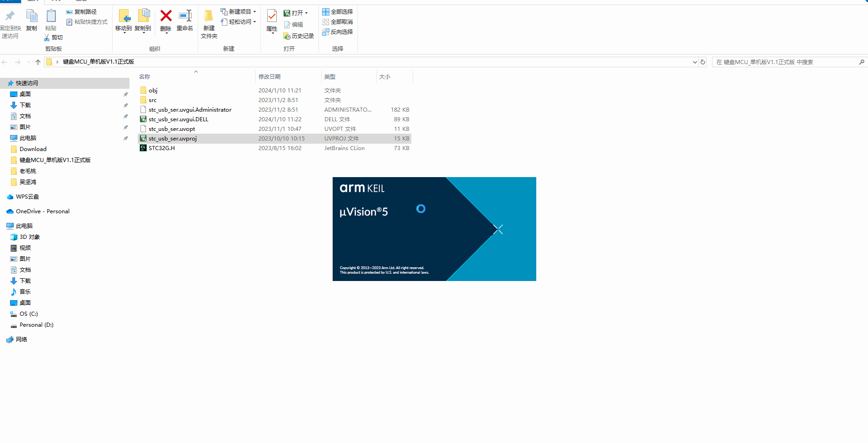Click the Edit (编辑) ribbon button
This screenshot has width=868, height=443.
pyautogui.click(x=293, y=25)
